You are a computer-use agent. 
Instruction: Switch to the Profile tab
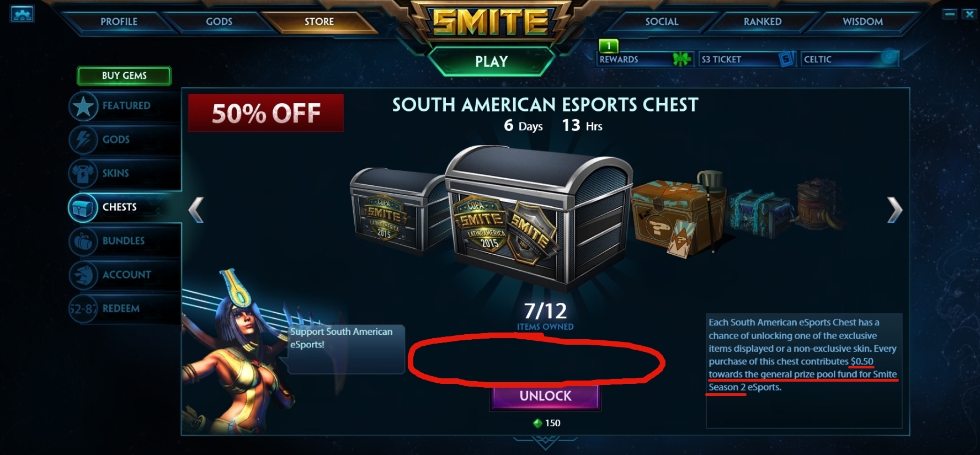(119, 22)
